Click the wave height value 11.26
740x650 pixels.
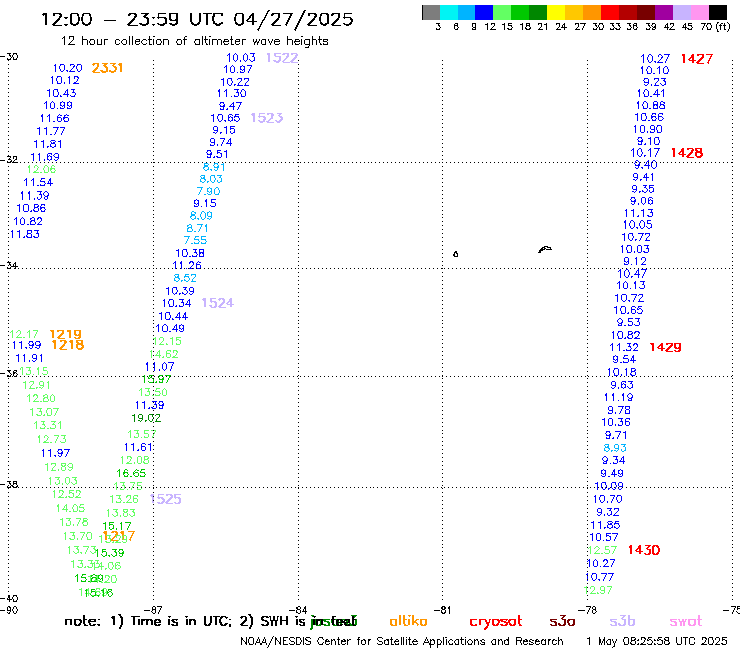pyautogui.click(x=187, y=265)
